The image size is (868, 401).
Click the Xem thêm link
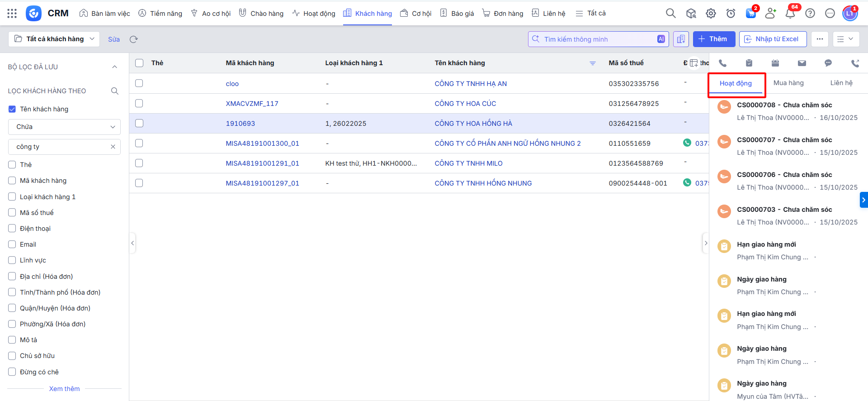tap(64, 389)
